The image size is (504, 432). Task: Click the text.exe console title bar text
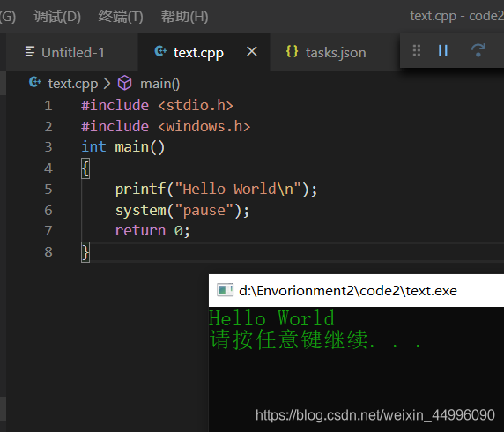tap(348, 291)
